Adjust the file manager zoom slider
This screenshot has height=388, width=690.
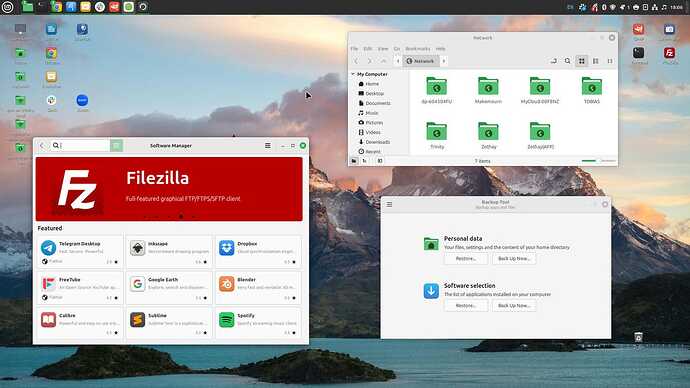click(598, 161)
